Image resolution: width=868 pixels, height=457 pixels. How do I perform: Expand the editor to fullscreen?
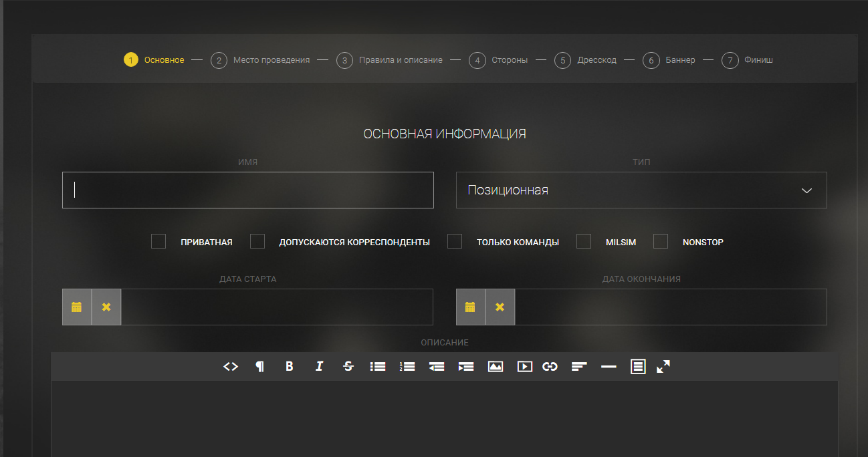[x=663, y=366]
